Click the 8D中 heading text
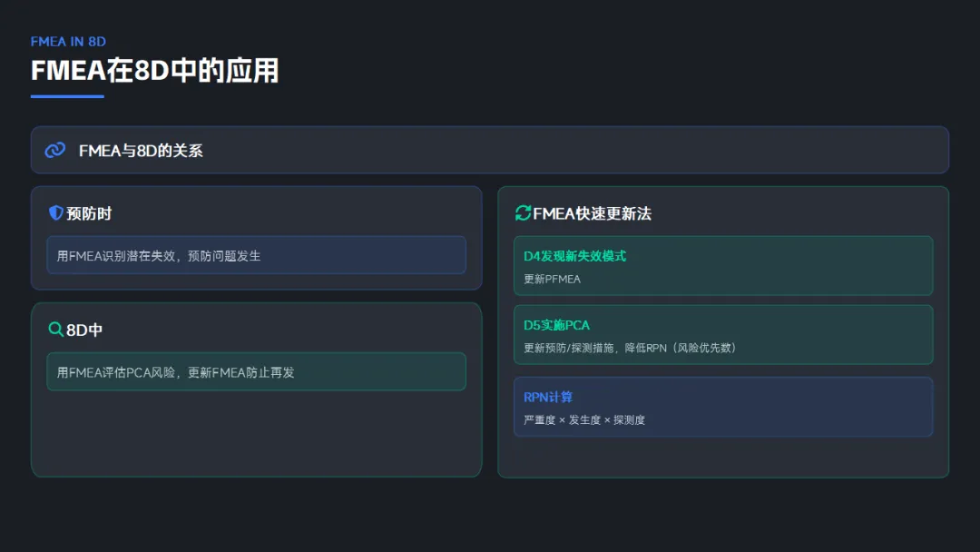 [84, 330]
